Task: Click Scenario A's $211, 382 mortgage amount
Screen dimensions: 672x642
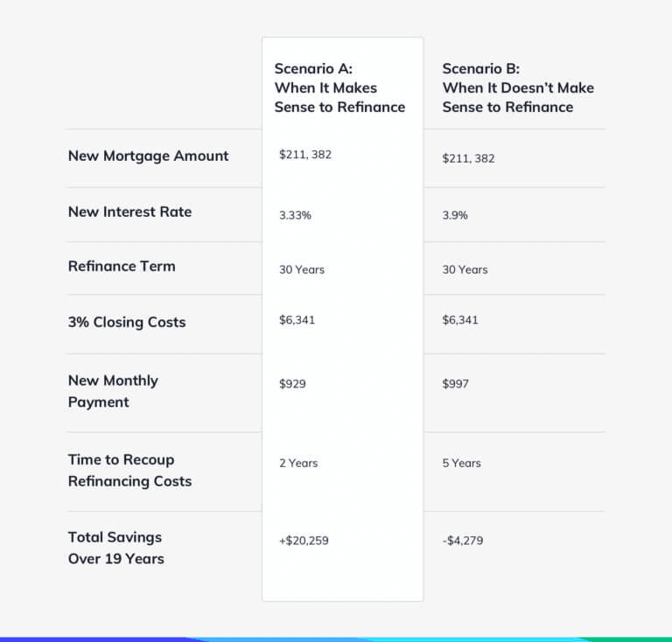Action: (305, 155)
